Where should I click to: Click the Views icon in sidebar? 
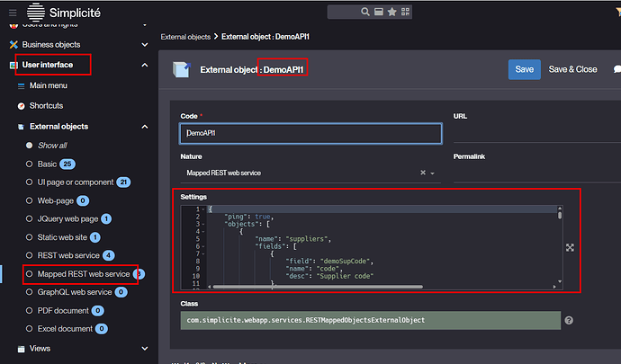click(x=22, y=349)
